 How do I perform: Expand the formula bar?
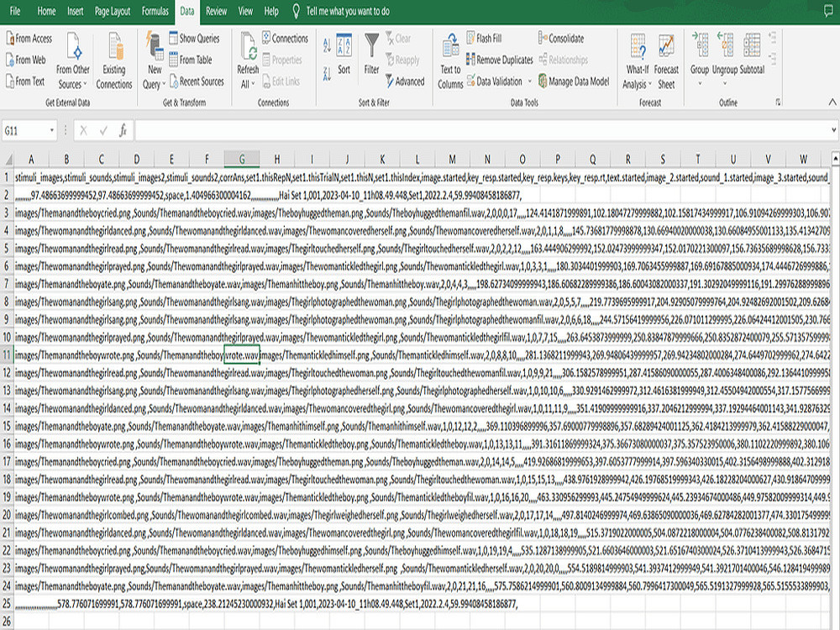click(x=833, y=129)
